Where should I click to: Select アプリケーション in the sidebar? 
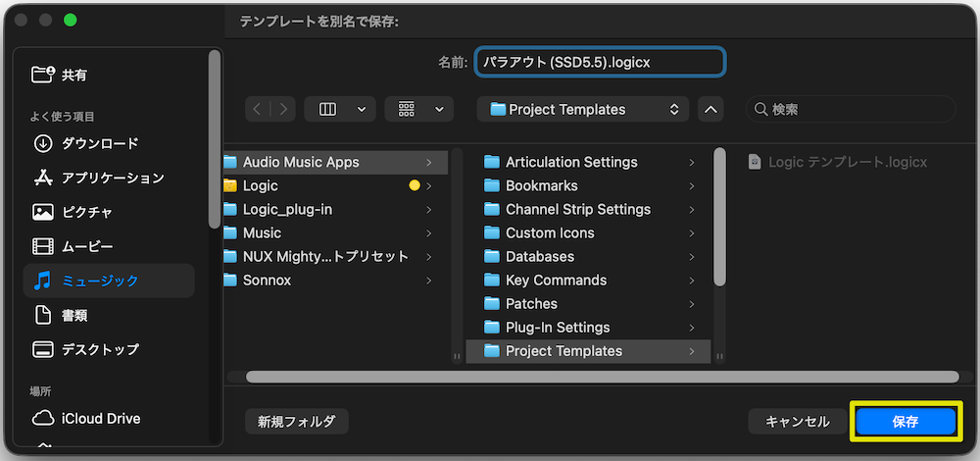(113, 178)
